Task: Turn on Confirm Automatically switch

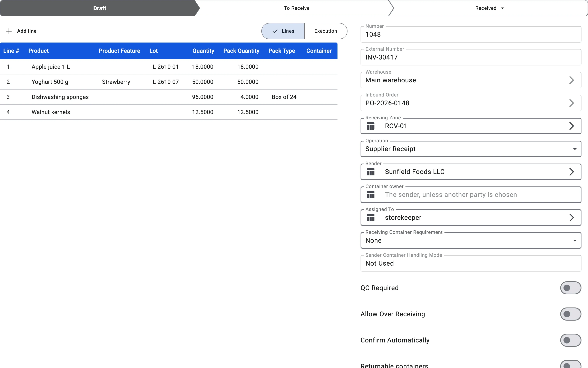Action: pyautogui.click(x=570, y=340)
